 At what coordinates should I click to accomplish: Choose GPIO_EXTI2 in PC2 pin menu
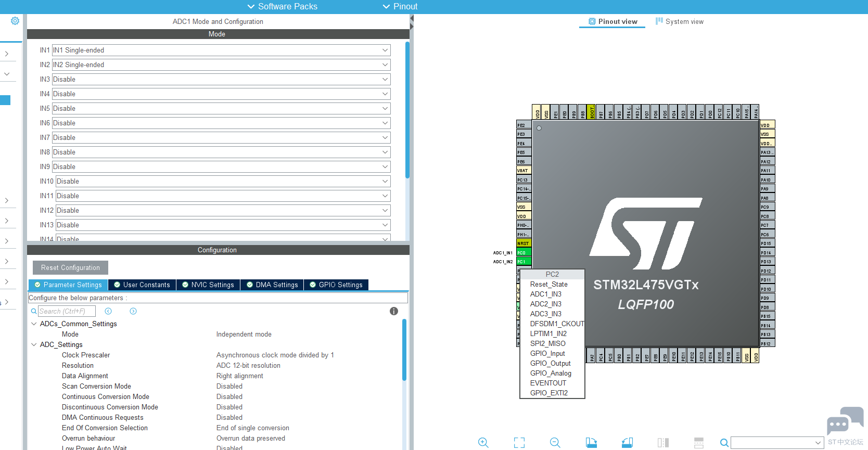pos(549,393)
